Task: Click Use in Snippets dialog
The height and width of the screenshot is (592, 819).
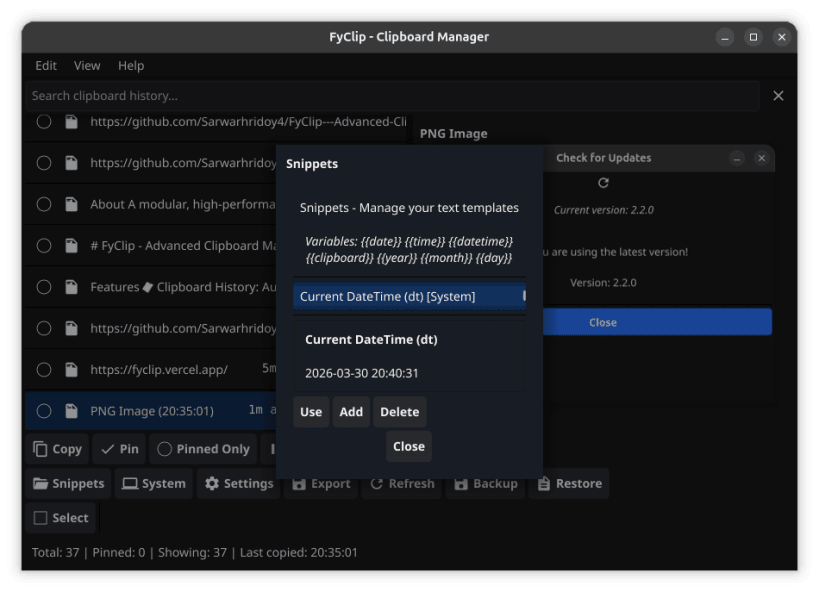Action: [311, 412]
